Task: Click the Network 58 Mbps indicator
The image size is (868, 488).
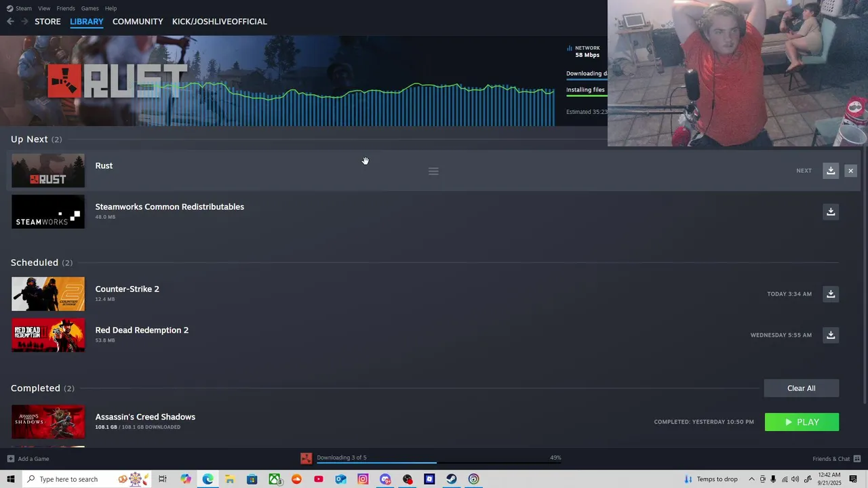Action: 583,52
